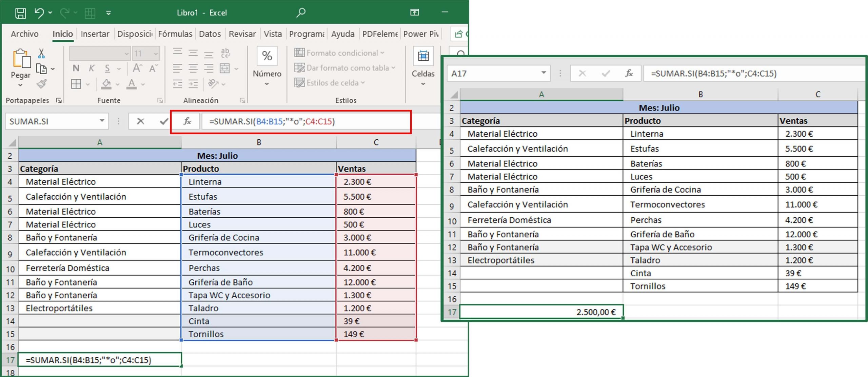Toggle underline with the S button
Viewport: 868px width, 377px height.
107,68
